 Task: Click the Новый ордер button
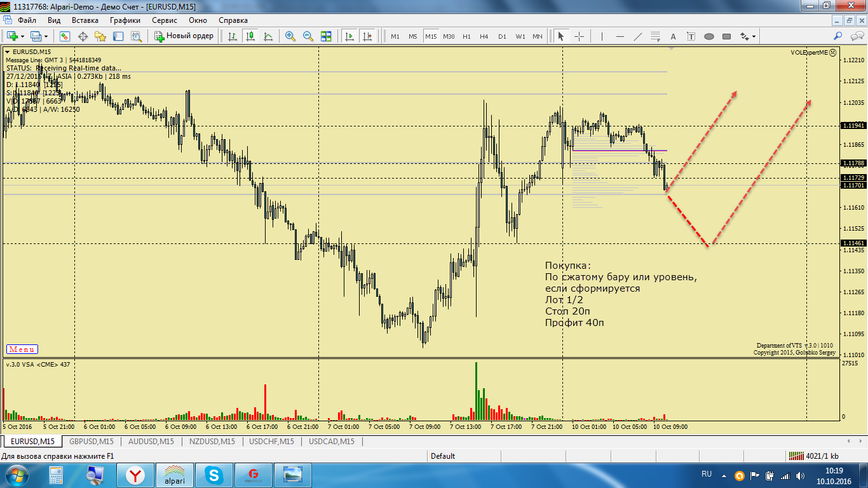click(x=184, y=36)
